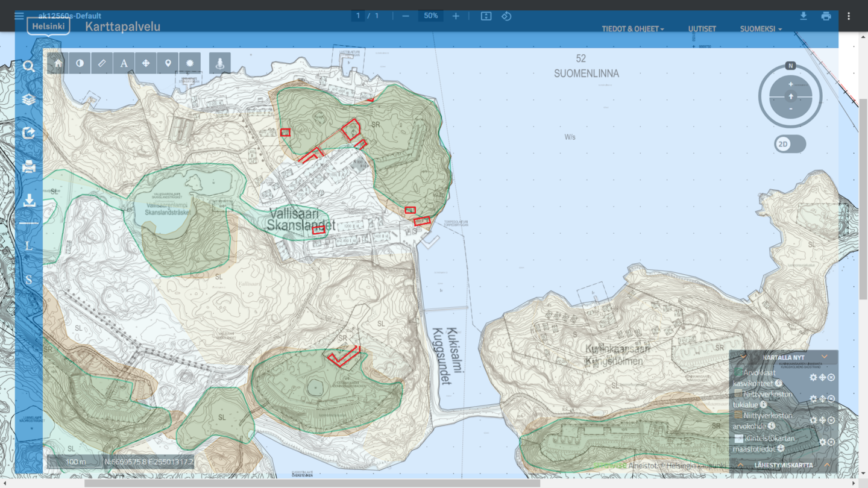
Task: Tilt down with compass minus control
Action: coord(790,109)
